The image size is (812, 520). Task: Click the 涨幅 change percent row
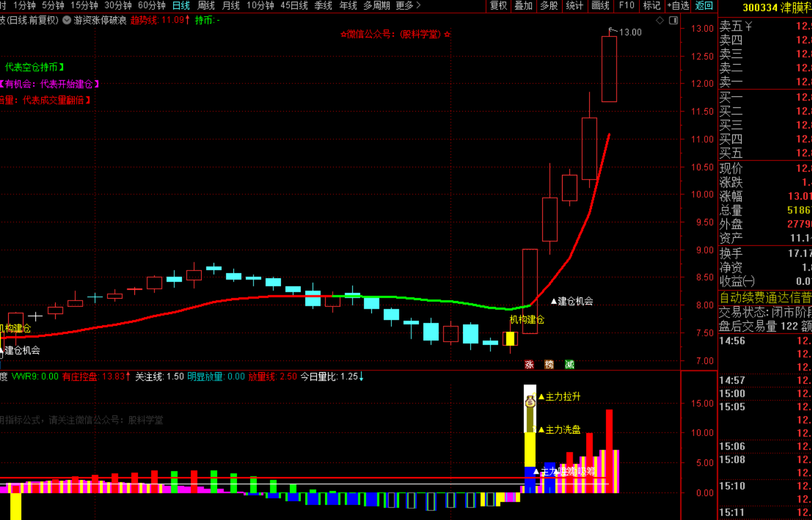tap(765, 197)
